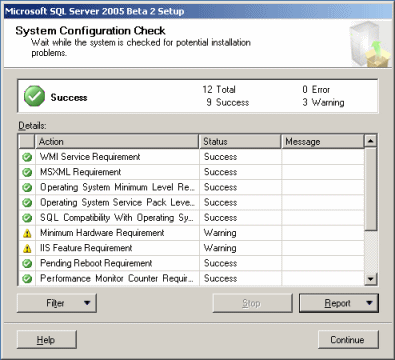Click success icon for Operating System Service Pack row

(27, 203)
